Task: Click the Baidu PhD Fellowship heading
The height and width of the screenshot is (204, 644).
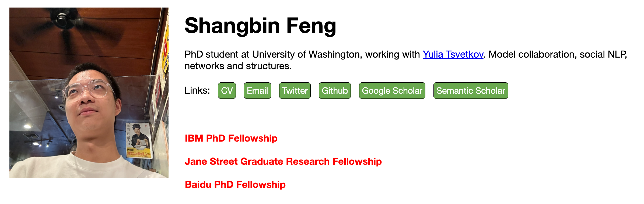Action: pos(235,185)
